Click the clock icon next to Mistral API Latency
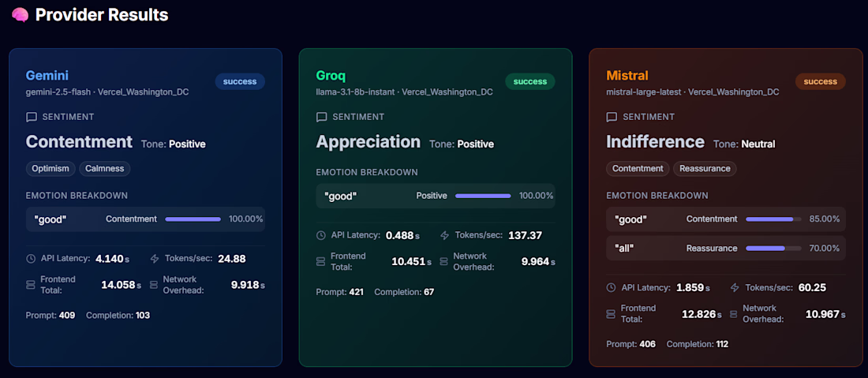This screenshot has height=378, width=868. [x=611, y=288]
